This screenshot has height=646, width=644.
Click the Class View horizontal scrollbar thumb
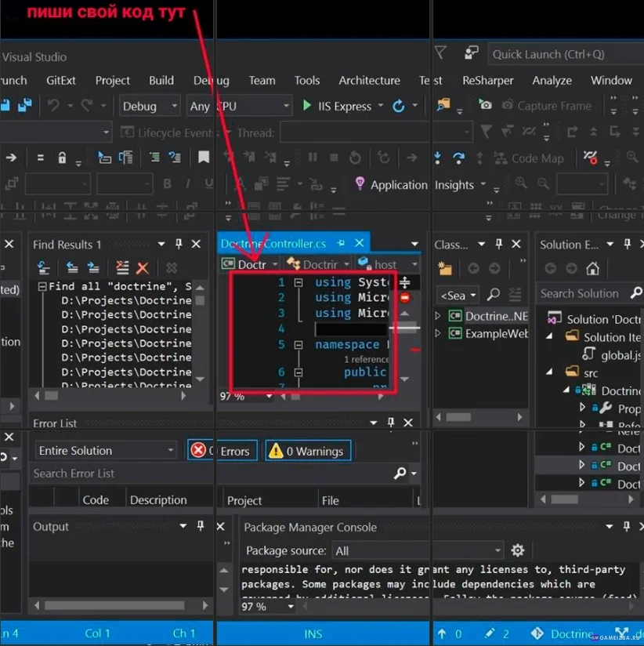coord(458,417)
